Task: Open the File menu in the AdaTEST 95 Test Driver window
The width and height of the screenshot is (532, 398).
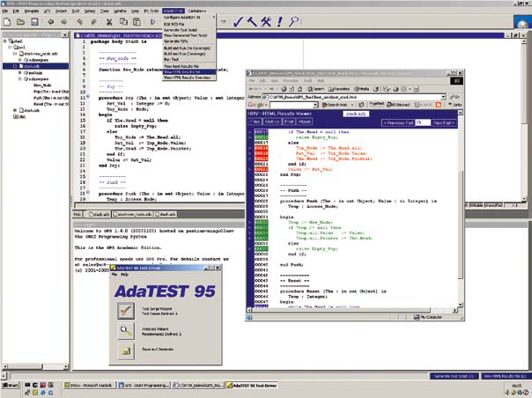Action: click(115, 275)
